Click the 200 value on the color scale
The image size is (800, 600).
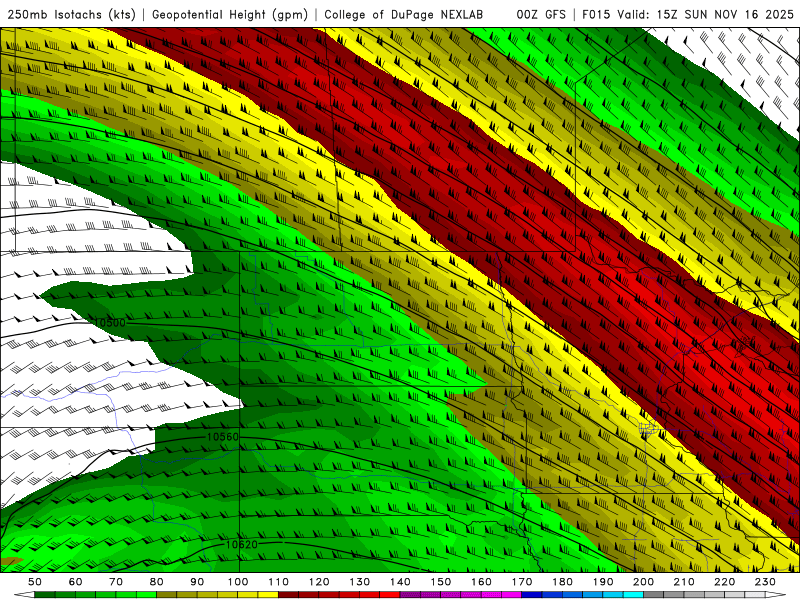click(643, 582)
